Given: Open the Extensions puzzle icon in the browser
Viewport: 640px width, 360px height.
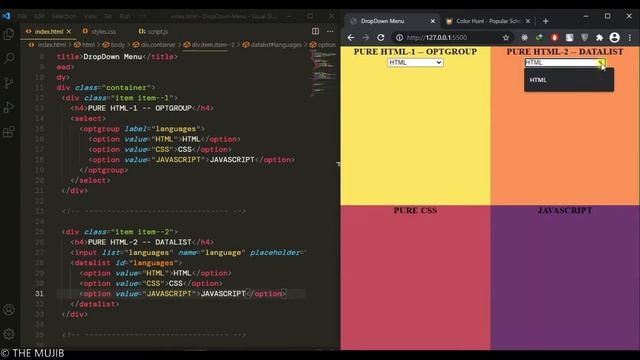Looking at the screenshot, I should (599, 38).
